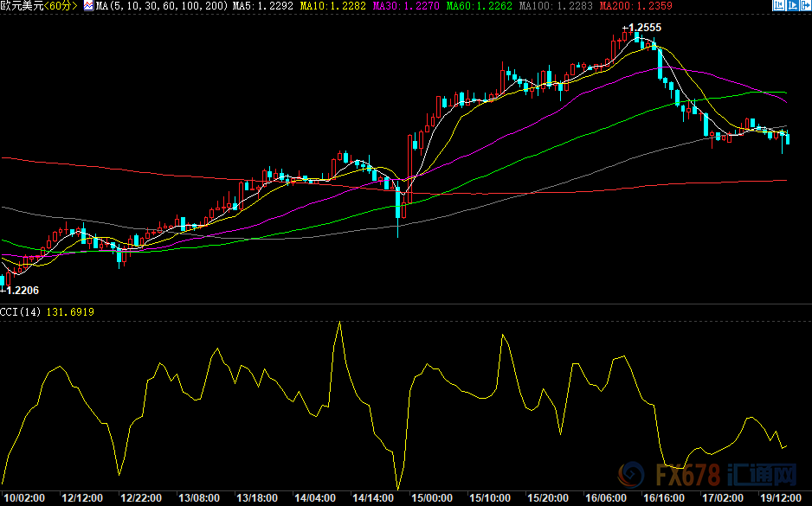Click the 15/00:00 time axis label
Image resolution: width=812 pixels, height=506 pixels.
click(x=431, y=498)
